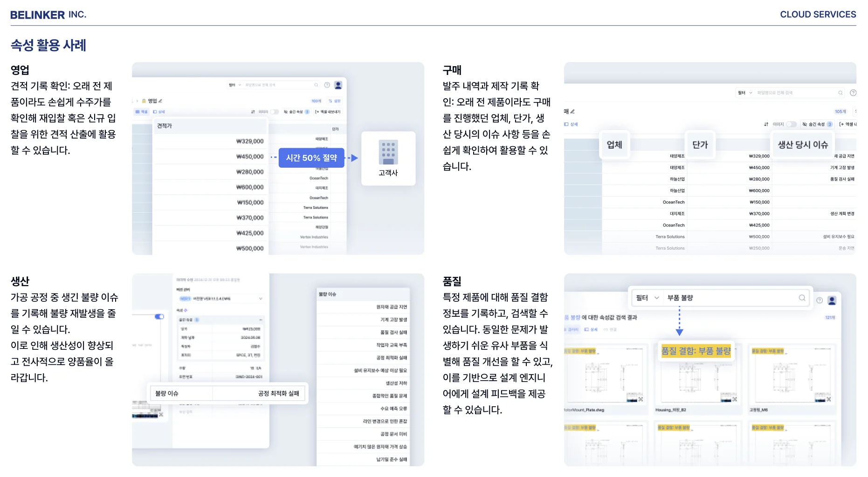Click the user avatar in the 영업 panel
868x477 pixels.
(x=338, y=85)
